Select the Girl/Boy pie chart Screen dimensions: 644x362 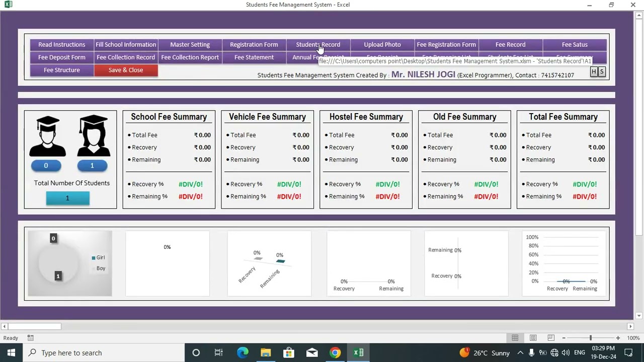(70, 263)
